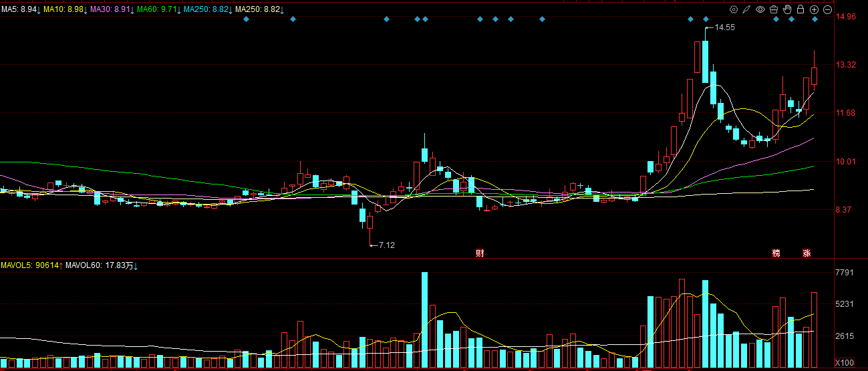This screenshot has width=868, height=371.
Task: Click the 13.32 price axis value
Action: tap(847, 65)
